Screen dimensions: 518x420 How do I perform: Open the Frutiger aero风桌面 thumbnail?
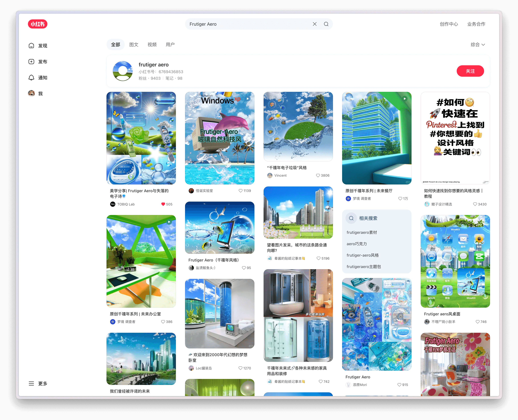(455, 261)
